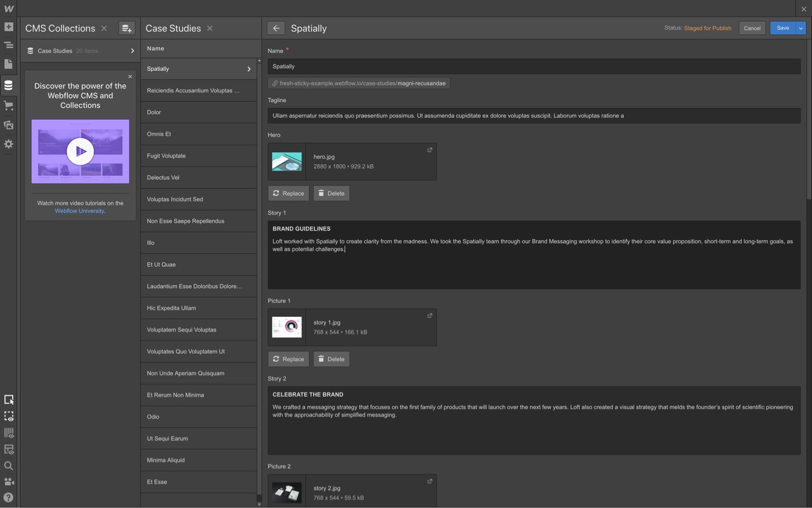Replace the Picture 1 image
The height and width of the screenshot is (508, 812).
(x=288, y=359)
